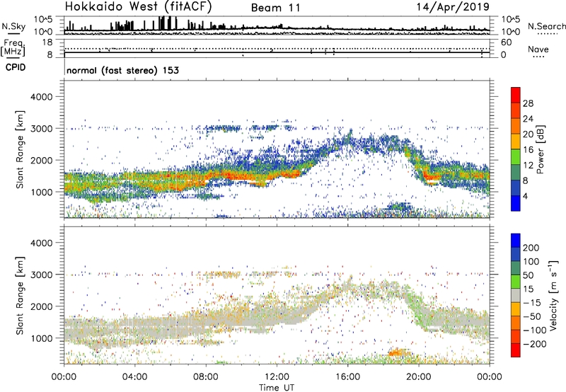Pick the light green segment of Velocity colorbar

[516, 282]
